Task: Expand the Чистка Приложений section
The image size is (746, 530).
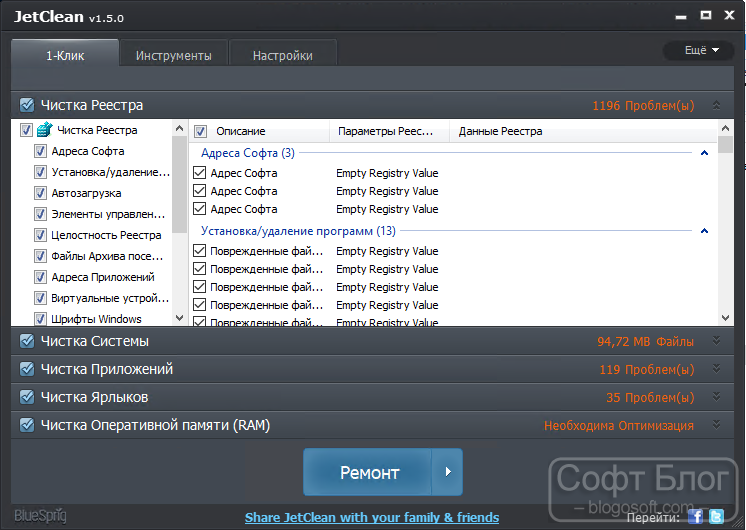Action: 716,369
